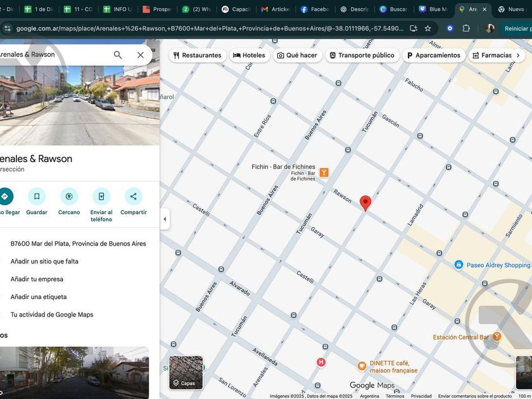Save place with Guardar icon
Screen dimensions: 532x399
click(37, 196)
